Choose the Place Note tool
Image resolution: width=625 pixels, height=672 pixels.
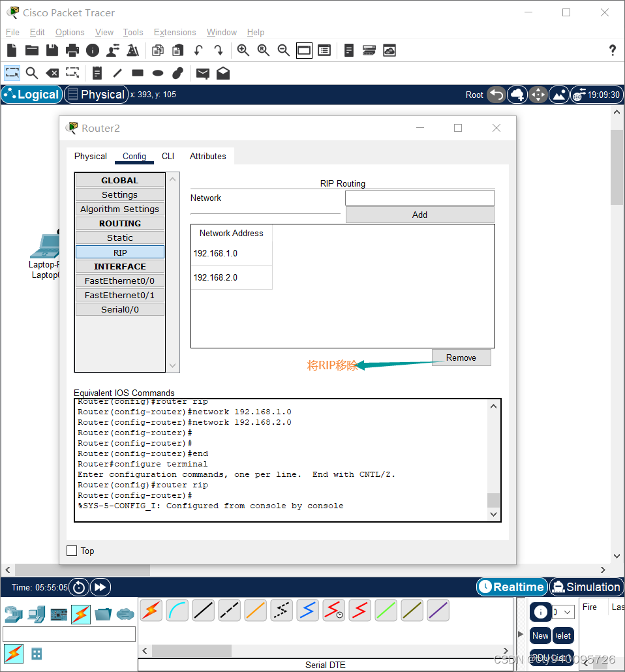[x=97, y=73]
